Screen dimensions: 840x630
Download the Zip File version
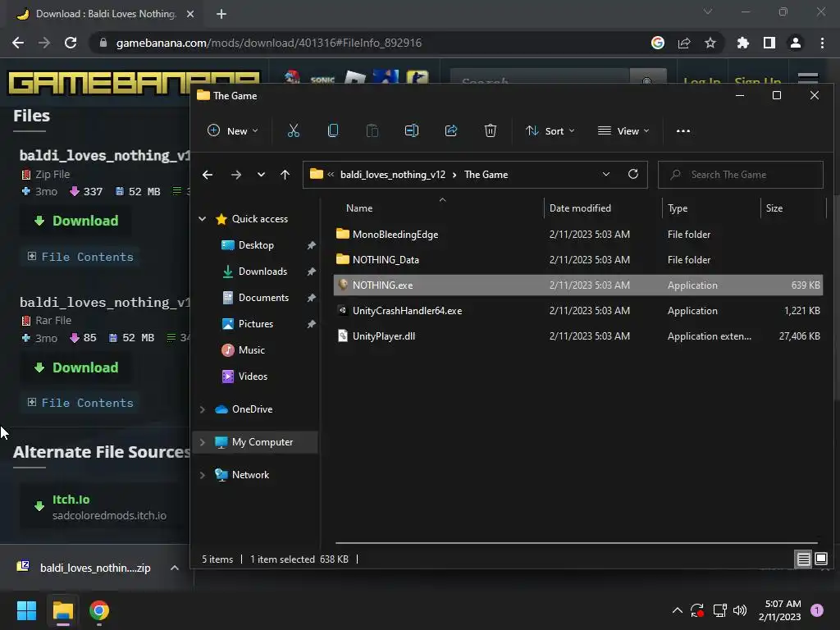pos(75,221)
